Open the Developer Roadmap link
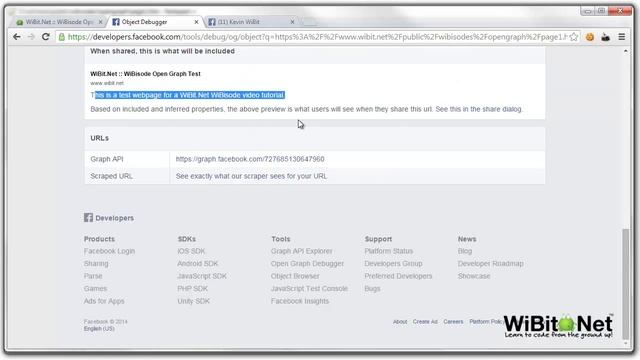640x360 pixels. (491, 263)
